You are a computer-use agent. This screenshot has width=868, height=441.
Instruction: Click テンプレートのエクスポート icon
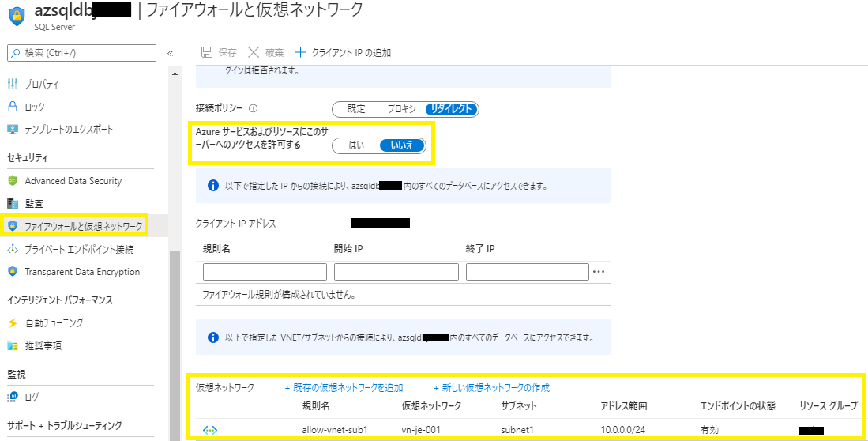[x=13, y=129]
